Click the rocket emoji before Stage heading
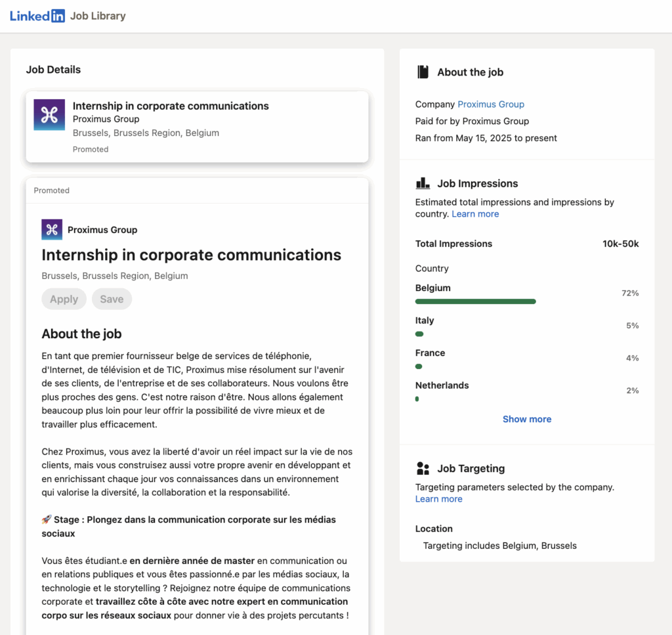 [47, 519]
